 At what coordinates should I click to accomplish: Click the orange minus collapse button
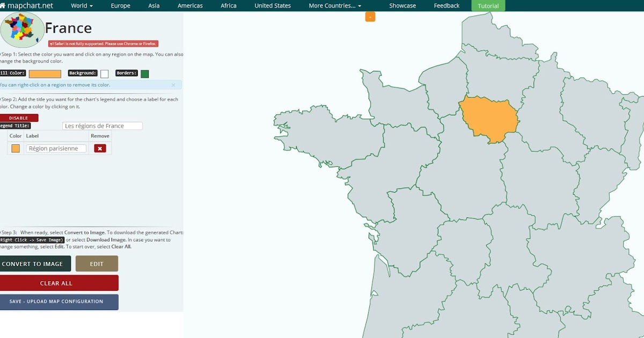coord(370,17)
